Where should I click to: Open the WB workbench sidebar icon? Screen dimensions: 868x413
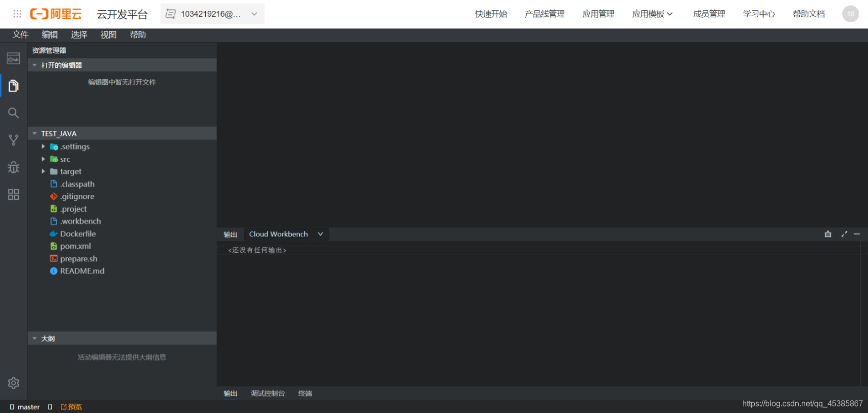click(x=13, y=58)
